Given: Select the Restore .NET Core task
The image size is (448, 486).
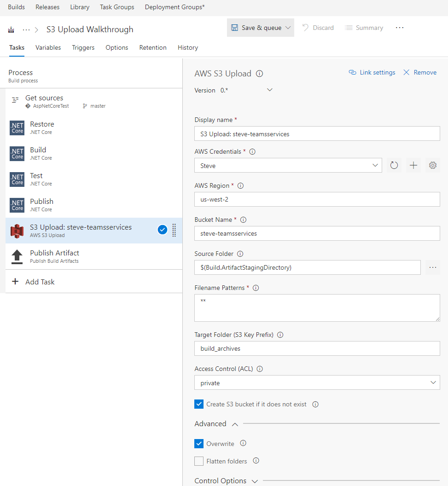Looking at the screenshot, I should (x=94, y=127).
